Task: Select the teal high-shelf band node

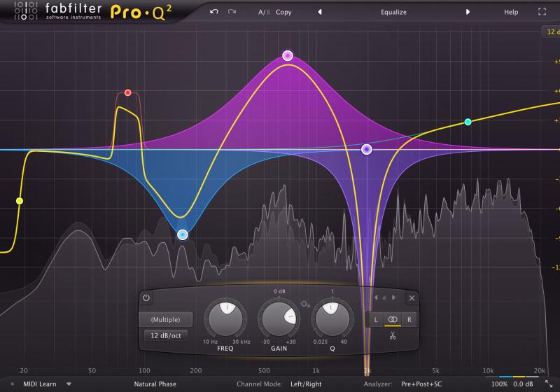Action: coord(468,122)
